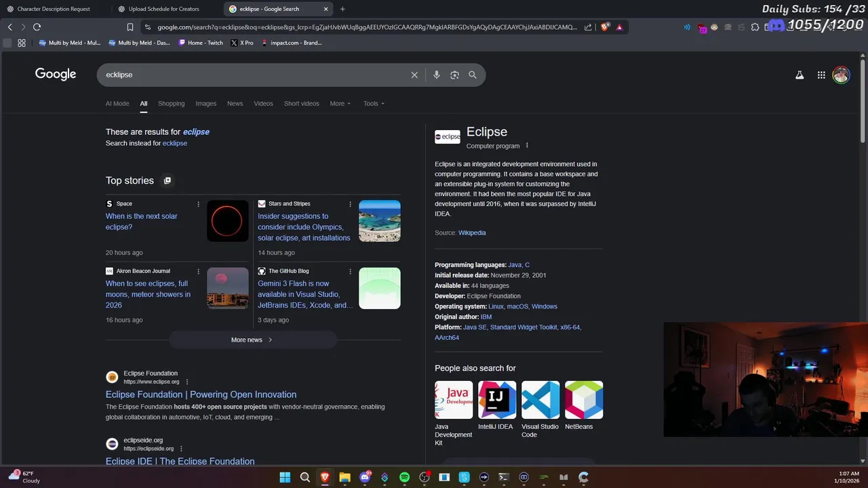
Task: Open the options menu for The GitHub Blog story
Action: pos(350,271)
